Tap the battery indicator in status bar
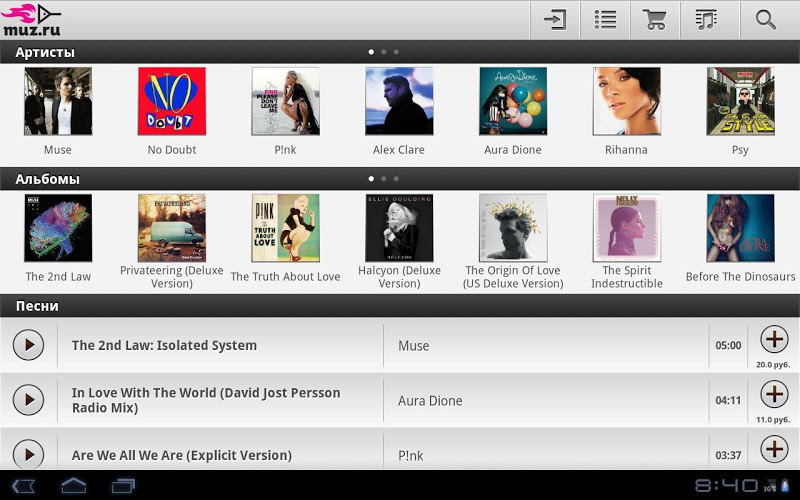 coord(785,486)
